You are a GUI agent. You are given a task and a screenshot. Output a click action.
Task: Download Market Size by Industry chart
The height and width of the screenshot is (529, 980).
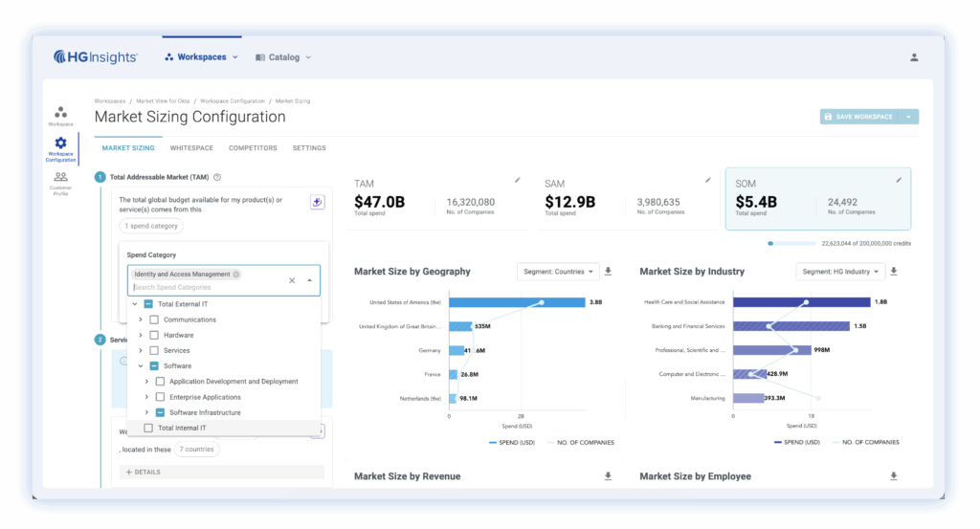[894, 272]
